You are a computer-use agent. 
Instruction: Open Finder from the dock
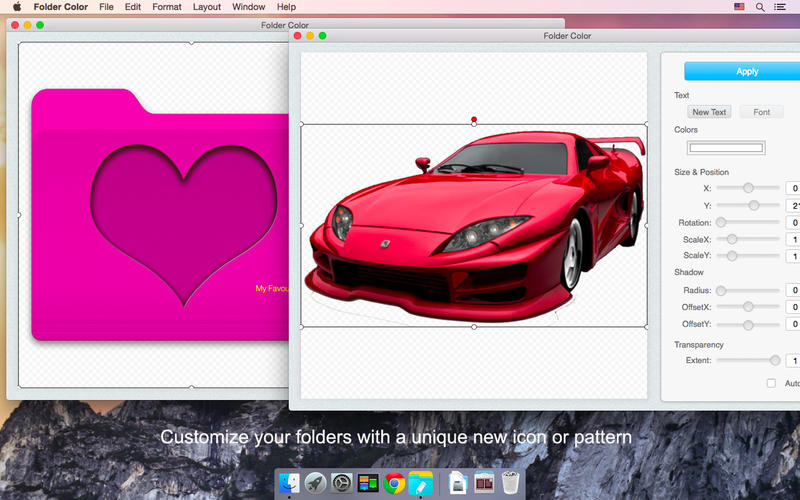point(289,482)
